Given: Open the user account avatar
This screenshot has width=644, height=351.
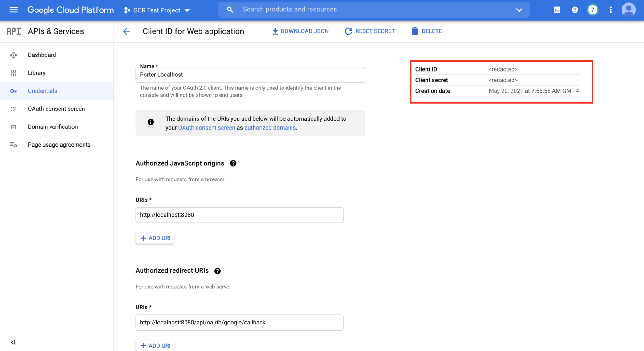Looking at the screenshot, I should point(629,10).
